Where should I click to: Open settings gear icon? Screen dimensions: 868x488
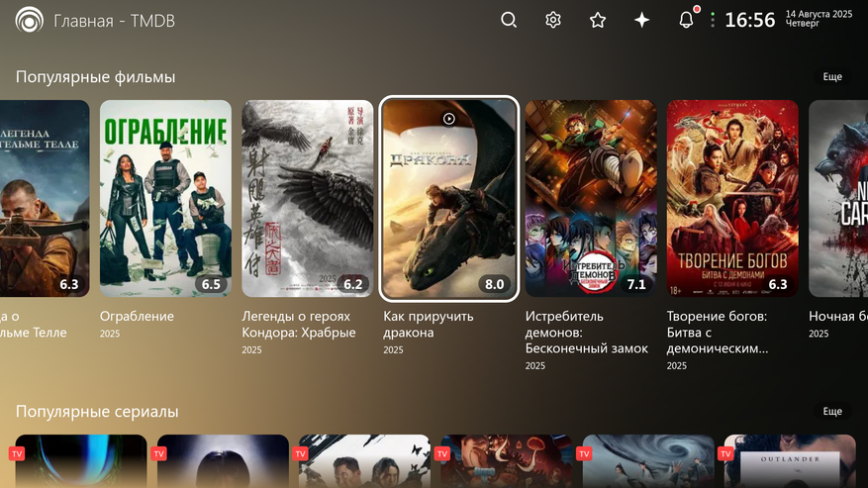point(552,21)
